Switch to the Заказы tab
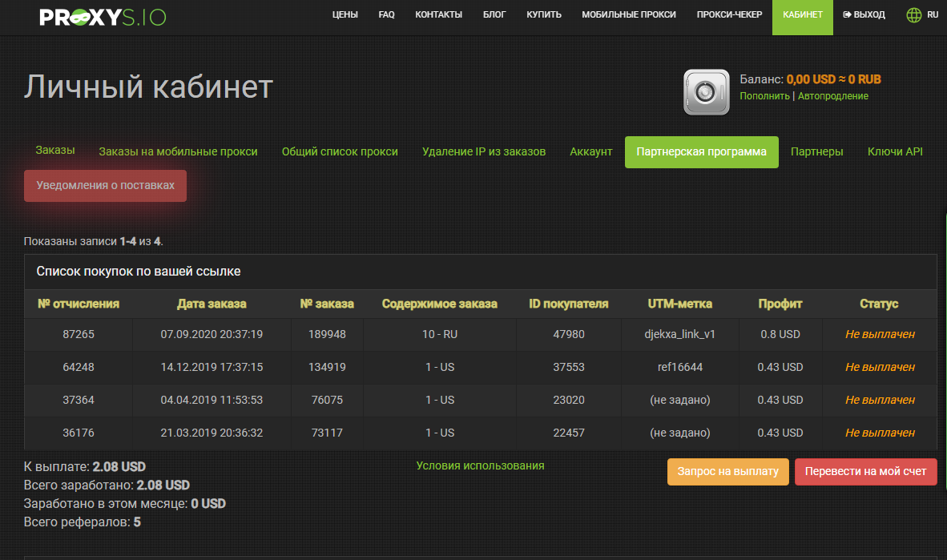This screenshot has width=947, height=560. coord(55,150)
